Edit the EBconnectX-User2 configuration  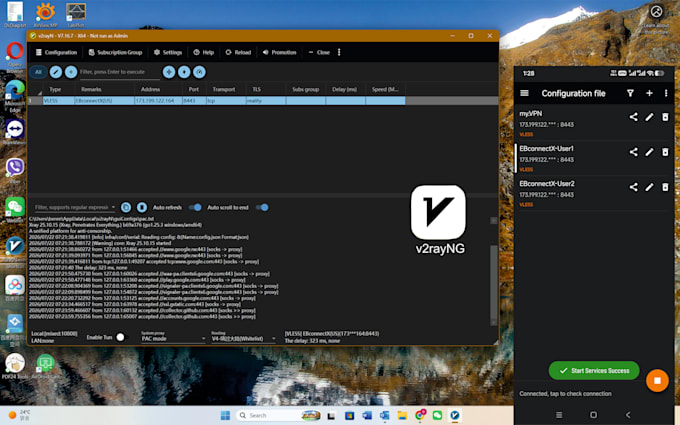point(649,187)
